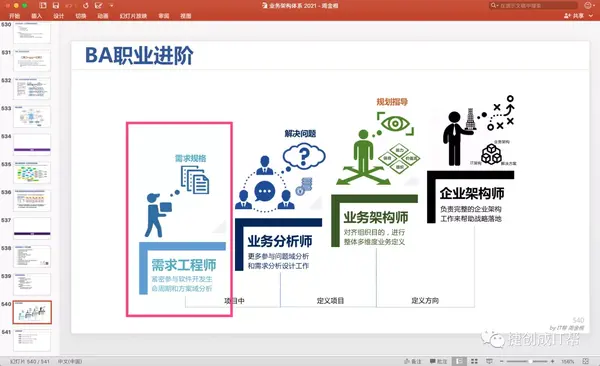This screenshot has height=366, width=600.
Task: Click the cube stack icon near 企业架构师
Action: coord(491,154)
